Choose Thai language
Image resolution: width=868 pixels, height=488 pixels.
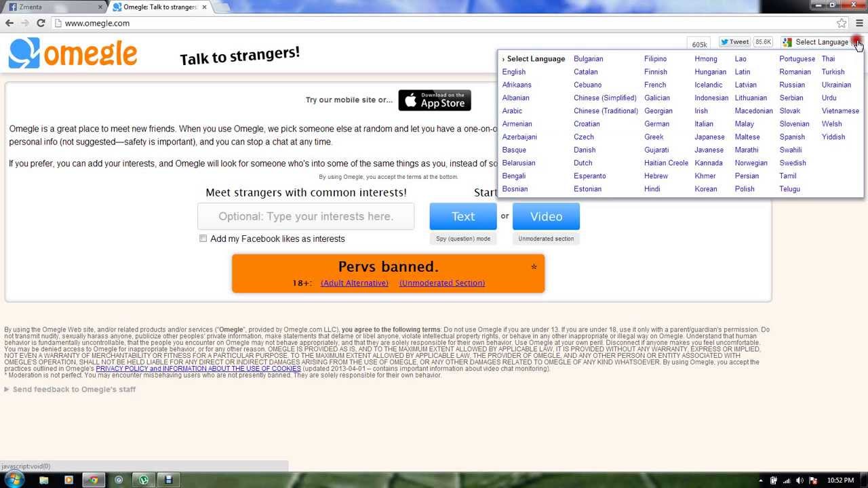click(828, 59)
